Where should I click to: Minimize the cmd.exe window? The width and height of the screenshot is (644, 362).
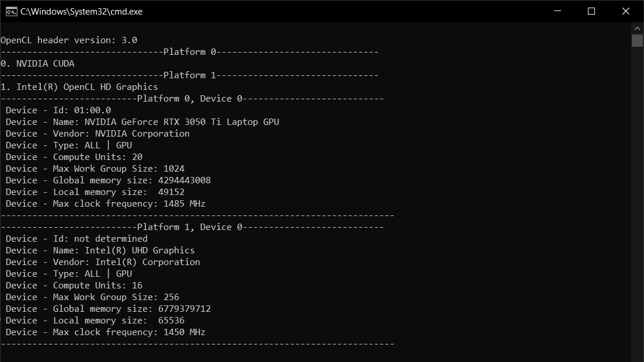coord(558,11)
